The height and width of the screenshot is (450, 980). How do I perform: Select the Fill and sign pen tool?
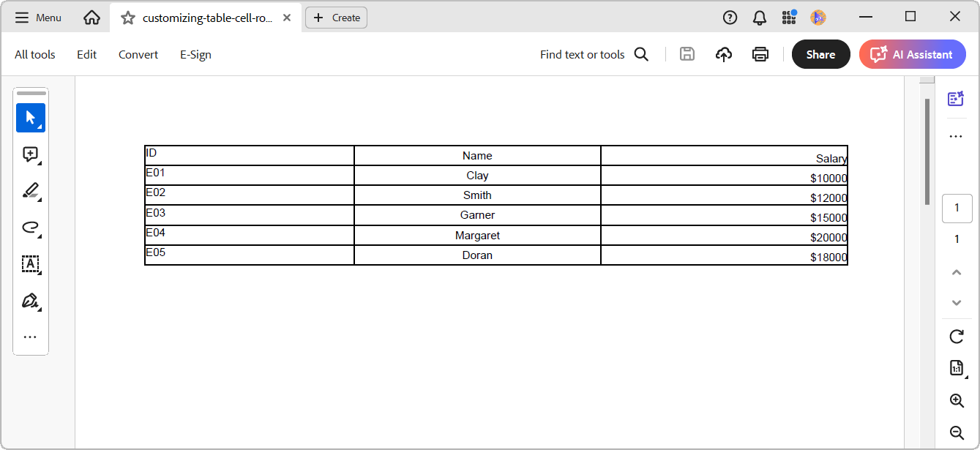click(x=31, y=301)
